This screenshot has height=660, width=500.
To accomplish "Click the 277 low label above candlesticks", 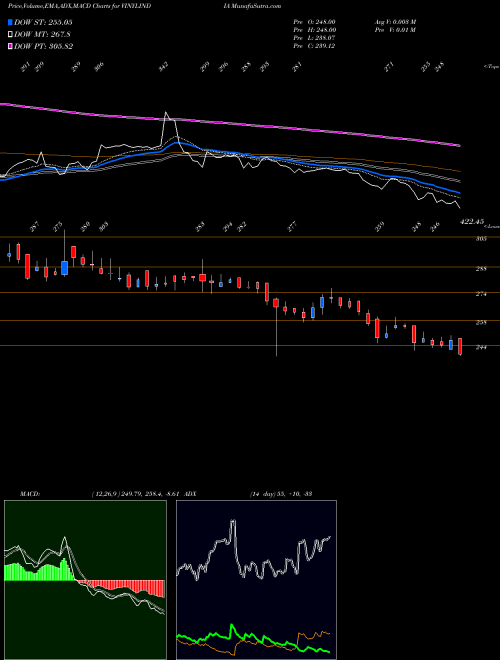I will [292, 226].
